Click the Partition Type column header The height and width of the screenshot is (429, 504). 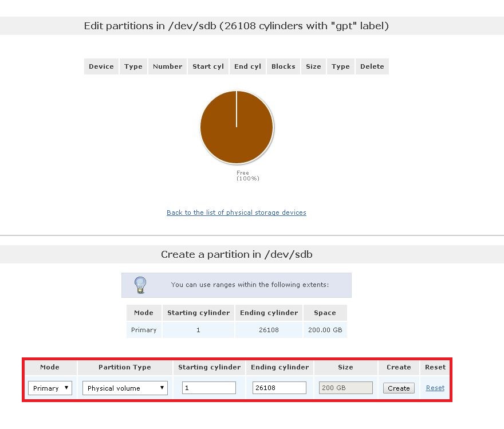tap(125, 367)
